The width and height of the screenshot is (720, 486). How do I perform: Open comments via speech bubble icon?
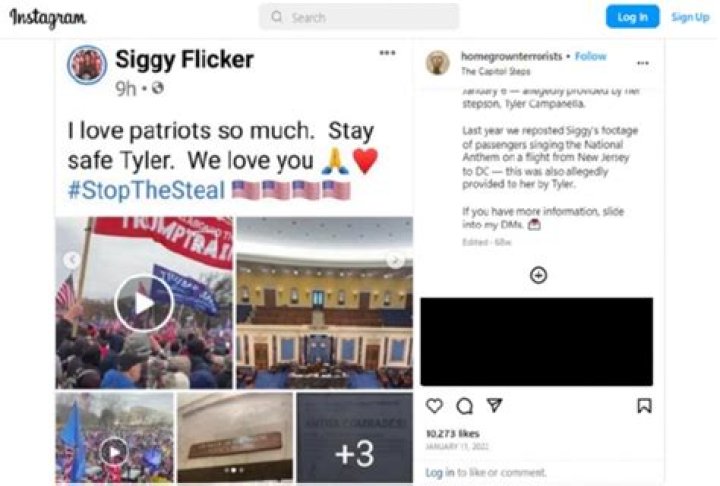pyautogui.click(x=464, y=406)
